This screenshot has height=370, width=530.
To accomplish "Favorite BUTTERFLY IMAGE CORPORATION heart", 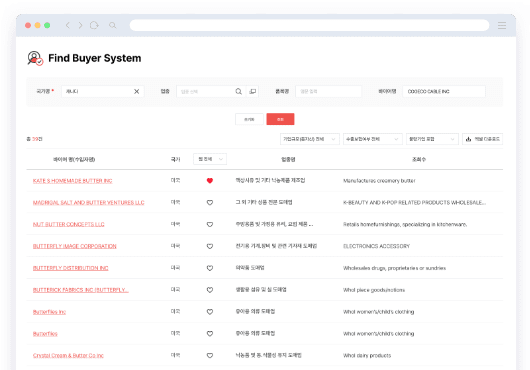I will click(x=210, y=246).
